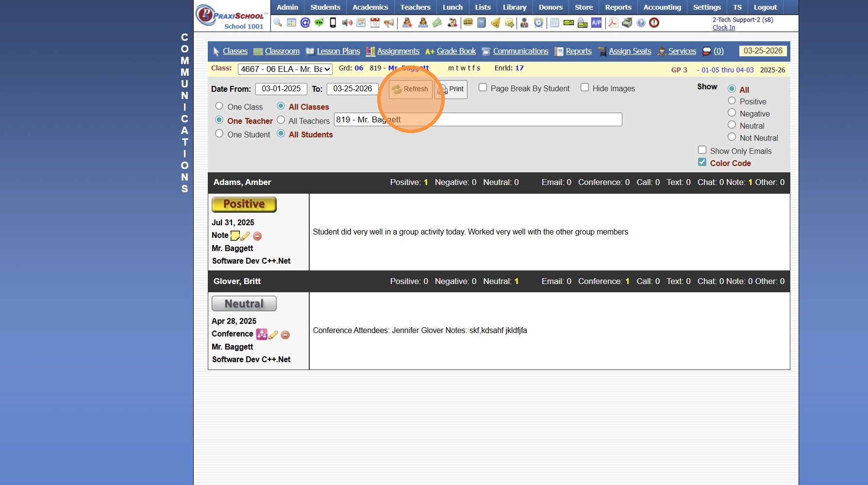Image resolution: width=868 pixels, height=485 pixels.
Task: Select Negative in Show filter
Action: 732,113
